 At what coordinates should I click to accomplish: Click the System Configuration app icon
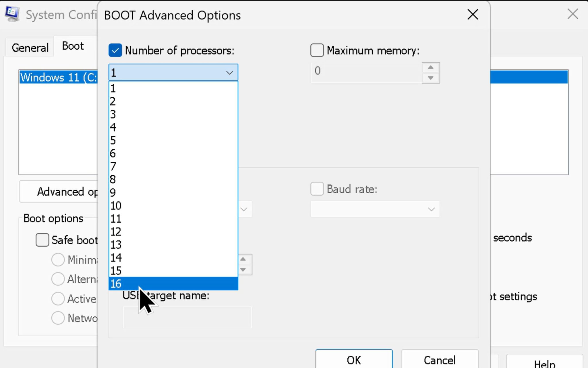[12, 14]
